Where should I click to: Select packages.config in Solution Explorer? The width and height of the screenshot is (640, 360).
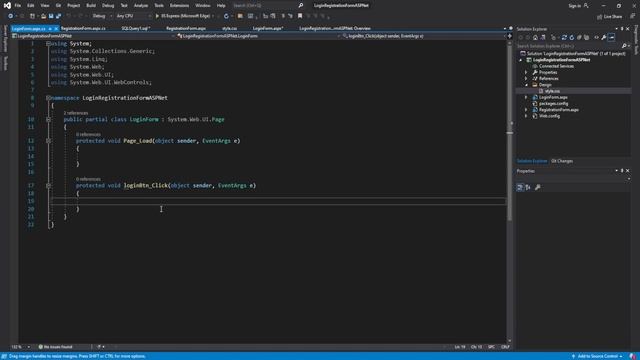pyautogui.click(x=553, y=104)
